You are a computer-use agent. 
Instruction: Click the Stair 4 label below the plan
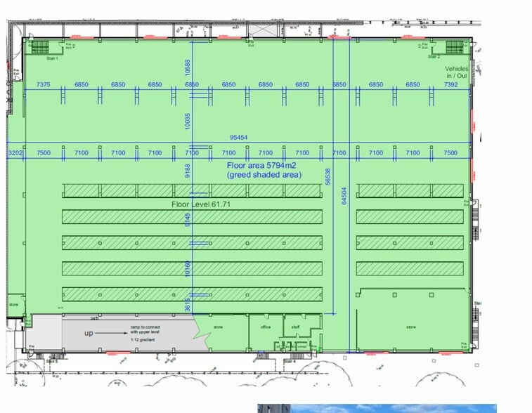coord(289,361)
